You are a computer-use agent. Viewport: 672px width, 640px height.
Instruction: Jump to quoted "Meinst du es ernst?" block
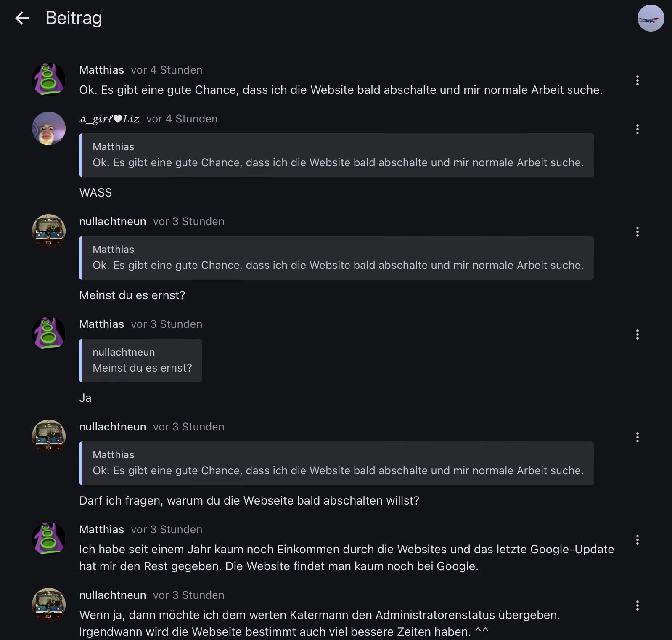click(141, 361)
